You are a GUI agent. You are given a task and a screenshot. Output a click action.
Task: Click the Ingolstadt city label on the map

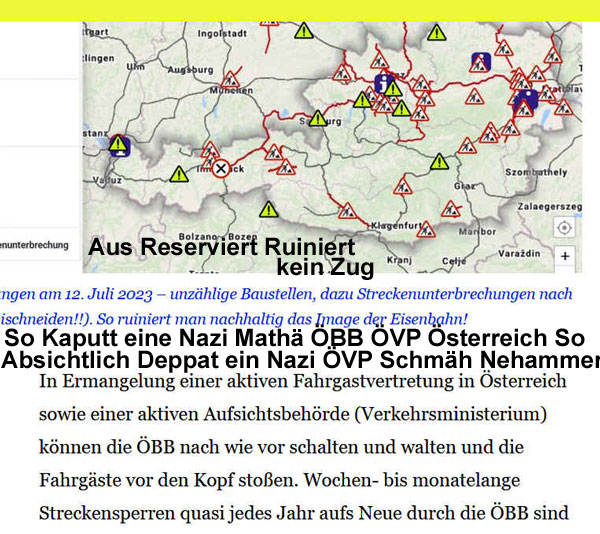click(222, 34)
